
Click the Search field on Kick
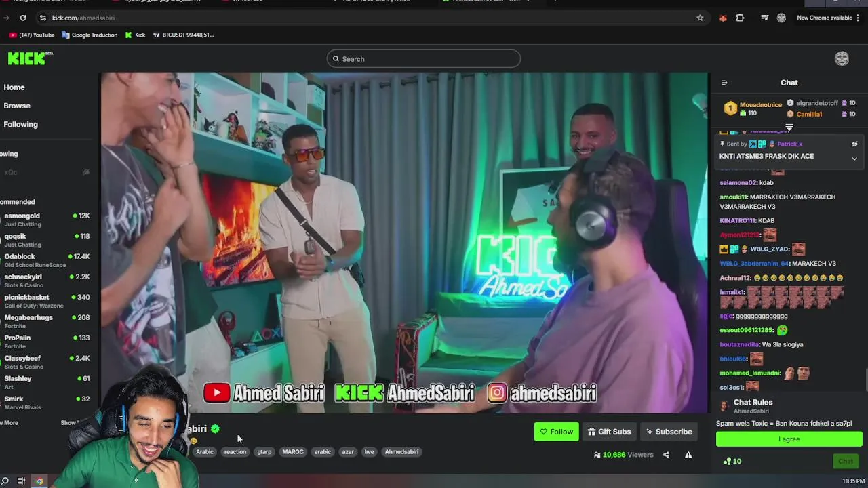click(x=424, y=59)
